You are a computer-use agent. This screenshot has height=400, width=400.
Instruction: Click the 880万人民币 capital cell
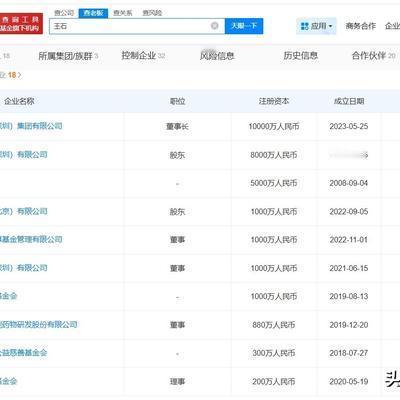point(274,325)
